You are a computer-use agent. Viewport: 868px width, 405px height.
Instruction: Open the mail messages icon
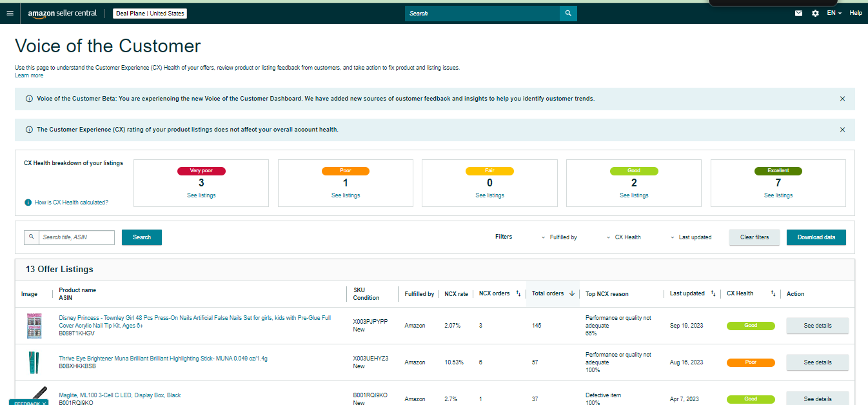coord(798,13)
